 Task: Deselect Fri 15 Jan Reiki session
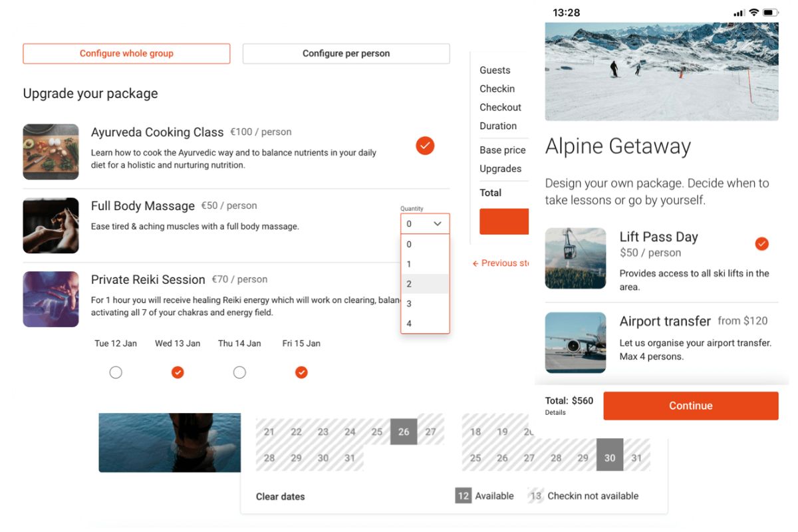pyautogui.click(x=301, y=372)
